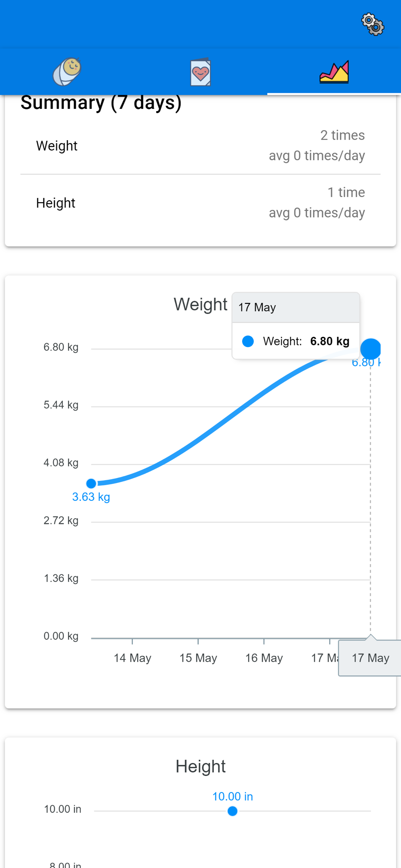Click the 3.63 kg point label
This screenshot has width=401, height=868.
(x=91, y=497)
